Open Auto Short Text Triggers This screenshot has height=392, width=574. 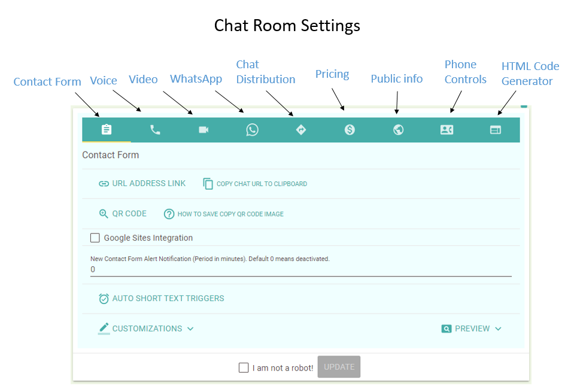pos(162,299)
